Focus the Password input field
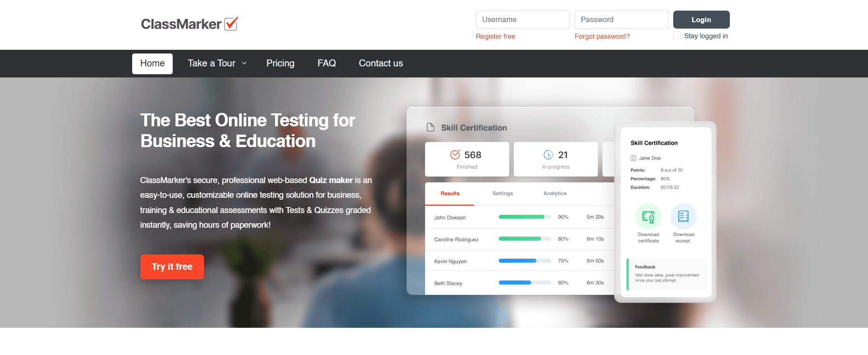This screenshot has height=355, width=868. point(622,20)
